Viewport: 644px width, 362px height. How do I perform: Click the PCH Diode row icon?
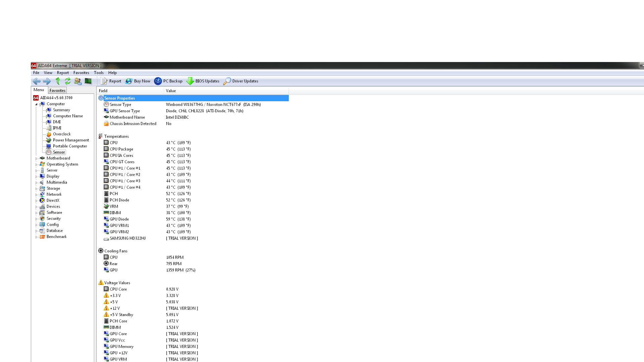[x=106, y=200]
